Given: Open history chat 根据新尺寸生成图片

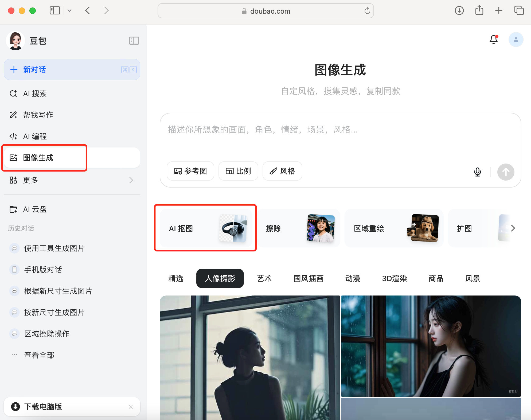Looking at the screenshot, I should (72, 291).
